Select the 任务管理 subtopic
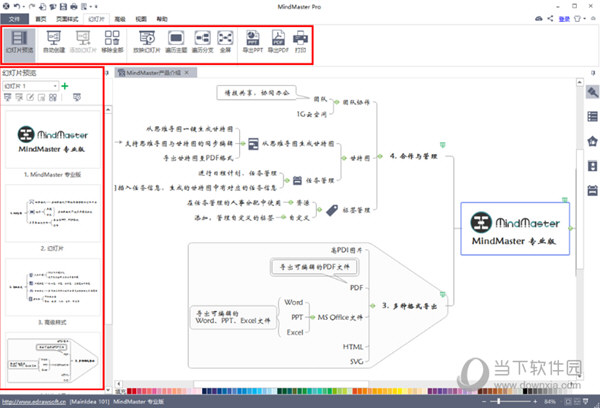Image resolution: width=600 pixels, height=408 pixels. (x=320, y=180)
